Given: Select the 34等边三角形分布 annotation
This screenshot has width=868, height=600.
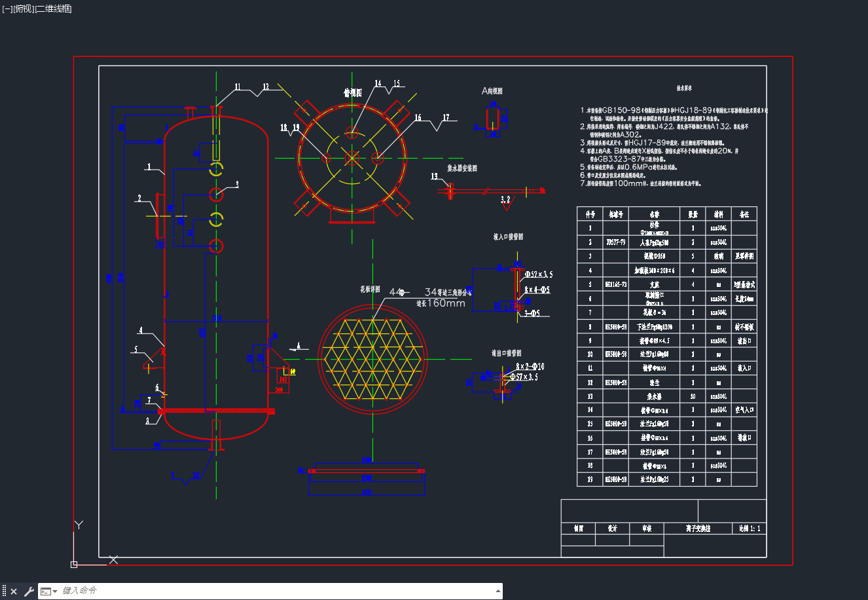Looking at the screenshot, I should (448, 292).
